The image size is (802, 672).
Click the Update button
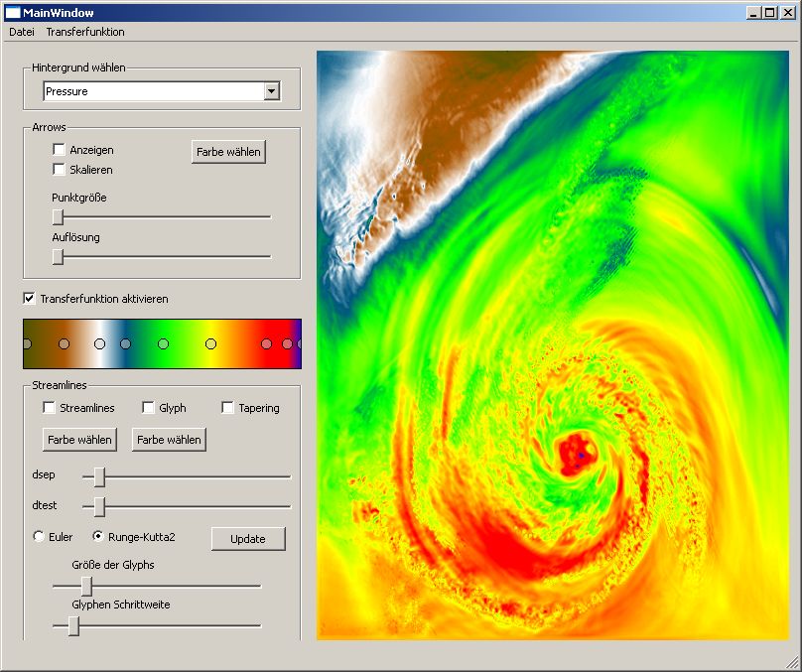coord(248,539)
